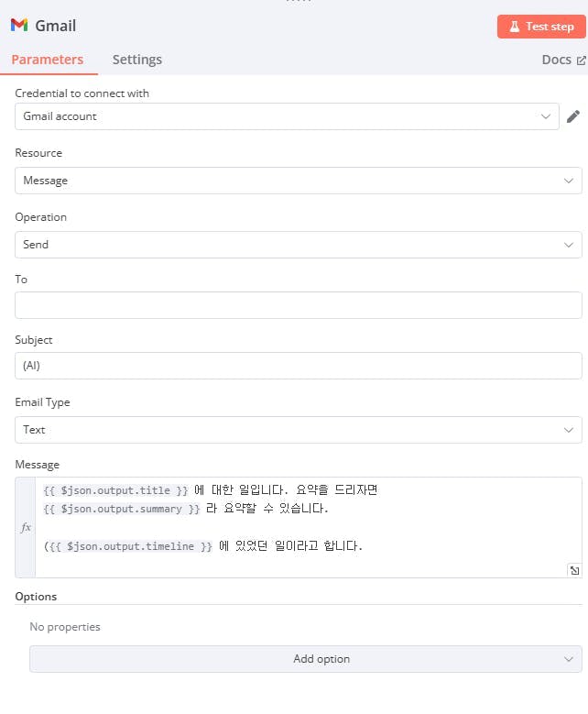Click the Gmail node title text
Image resolution: width=588 pixels, height=714 pixels.
click(56, 26)
